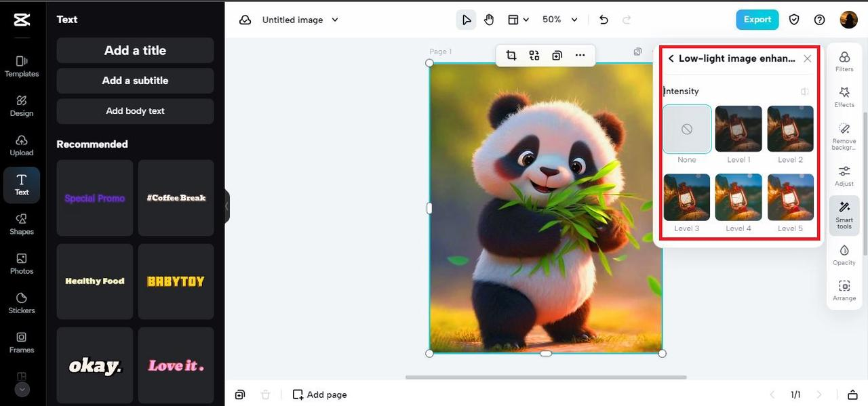Open the Photos sidebar panel
Viewport: 868px width, 406px height.
(22, 264)
